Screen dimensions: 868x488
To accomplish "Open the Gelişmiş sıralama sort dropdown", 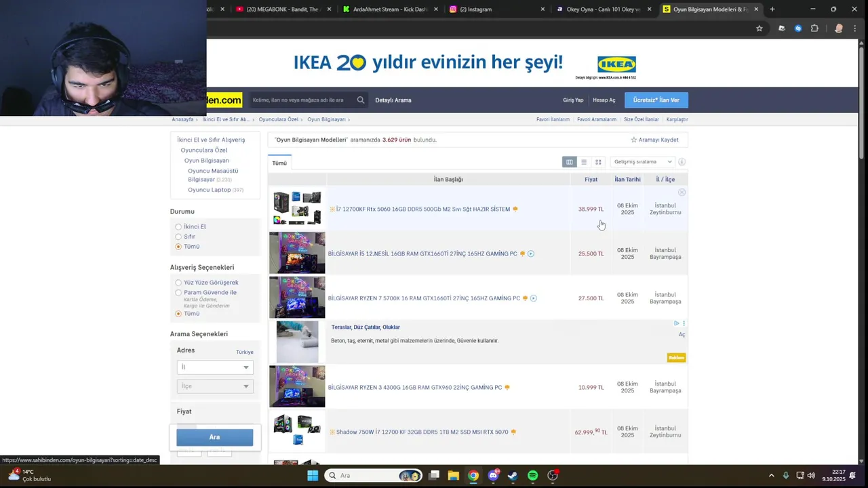I will pos(642,162).
